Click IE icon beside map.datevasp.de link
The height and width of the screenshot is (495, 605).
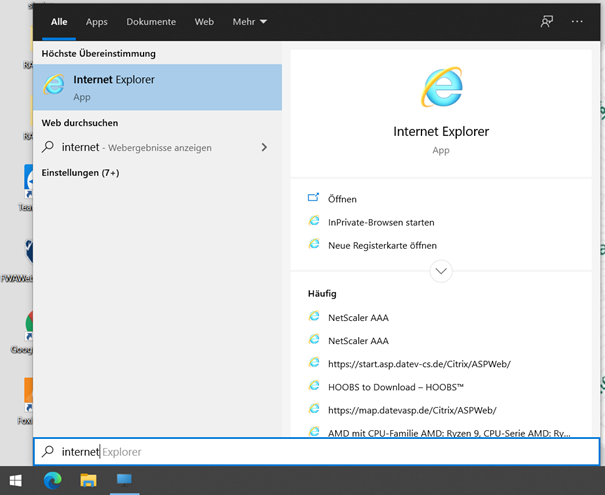tap(314, 409)
